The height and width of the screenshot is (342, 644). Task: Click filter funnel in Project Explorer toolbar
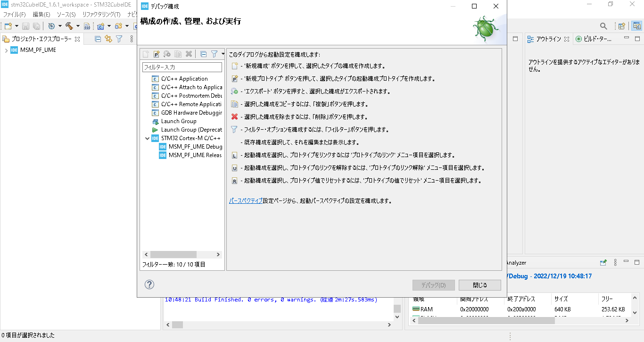(x=119, y=39)
